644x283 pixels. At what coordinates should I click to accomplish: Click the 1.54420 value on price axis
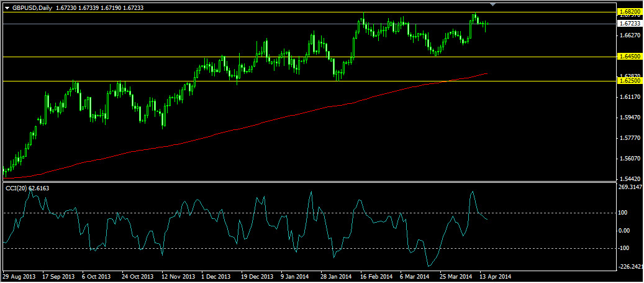[630, 179]
